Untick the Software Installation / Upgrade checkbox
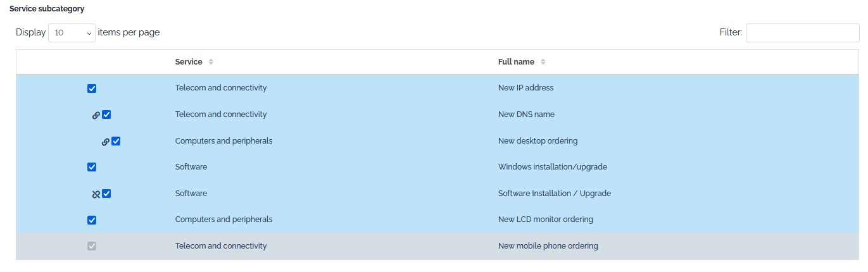868x272 pixels. click(x=106, y=194)
